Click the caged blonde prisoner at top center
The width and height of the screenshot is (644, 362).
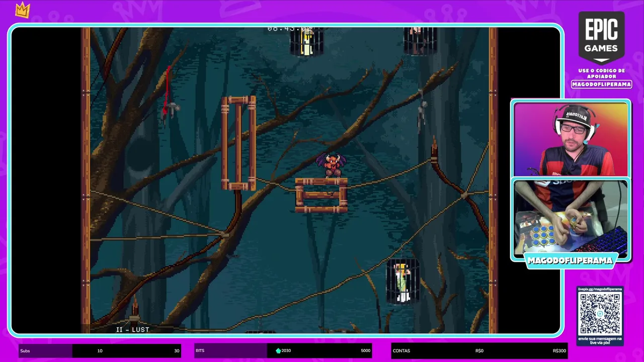click(x=306, y=41)
